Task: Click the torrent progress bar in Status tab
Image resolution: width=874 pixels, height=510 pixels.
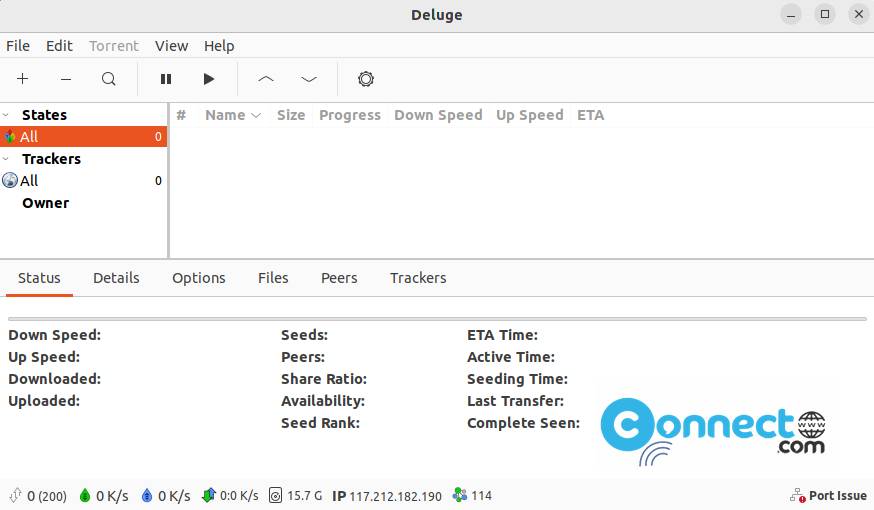Action: pos(437,319)
